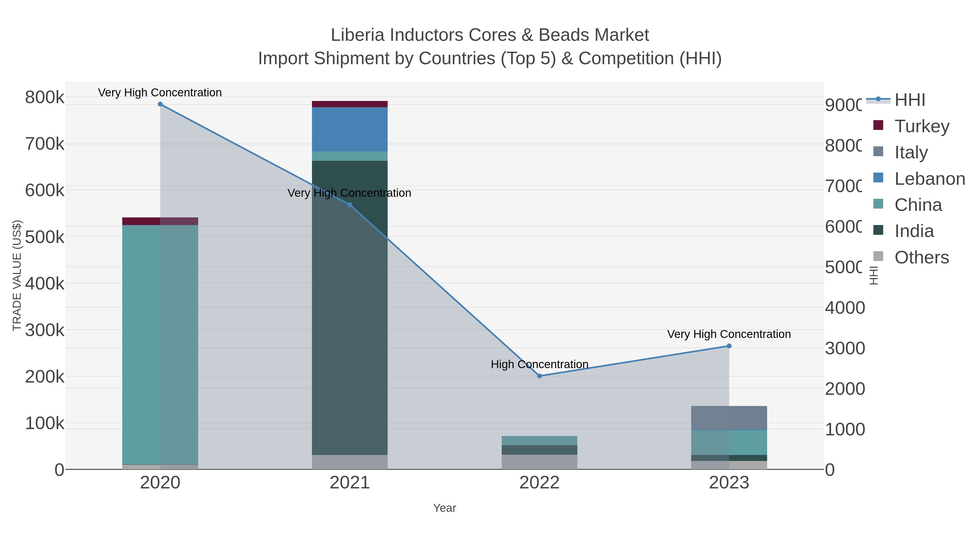Click the Turkey maroon legend swatch
The image size is (980, 551).
pyautogui.click(x=878, y=125)
